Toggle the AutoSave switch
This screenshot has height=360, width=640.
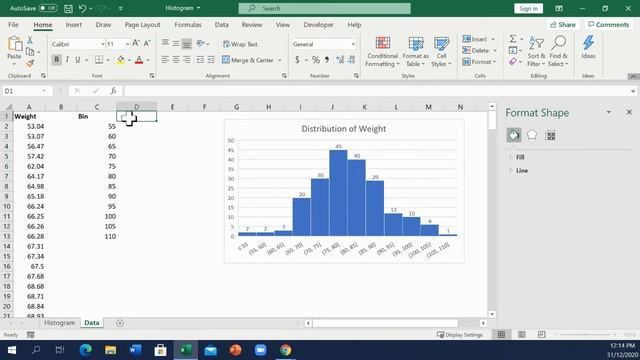(x=48, y=8)
